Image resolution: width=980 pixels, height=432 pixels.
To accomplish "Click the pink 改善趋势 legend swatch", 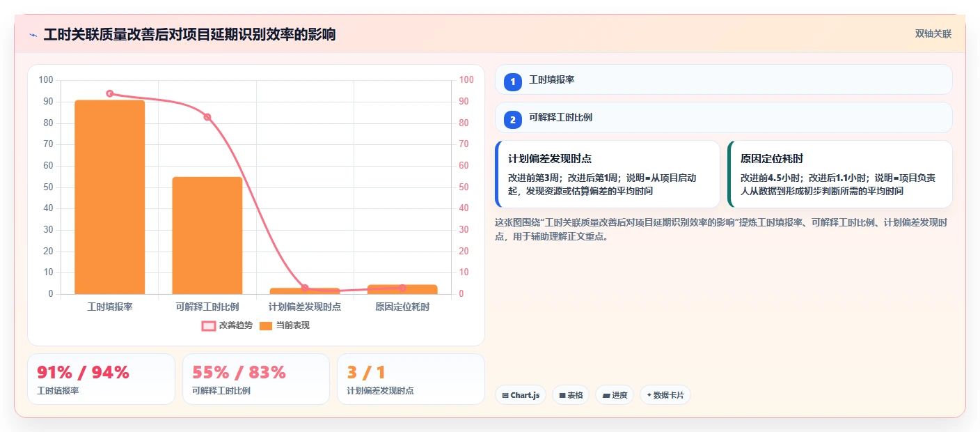I will coord(209,325).
